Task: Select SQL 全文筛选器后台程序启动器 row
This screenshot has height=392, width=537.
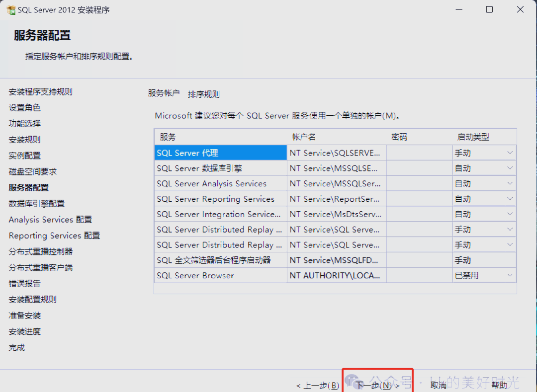Action: coord(220,260)
